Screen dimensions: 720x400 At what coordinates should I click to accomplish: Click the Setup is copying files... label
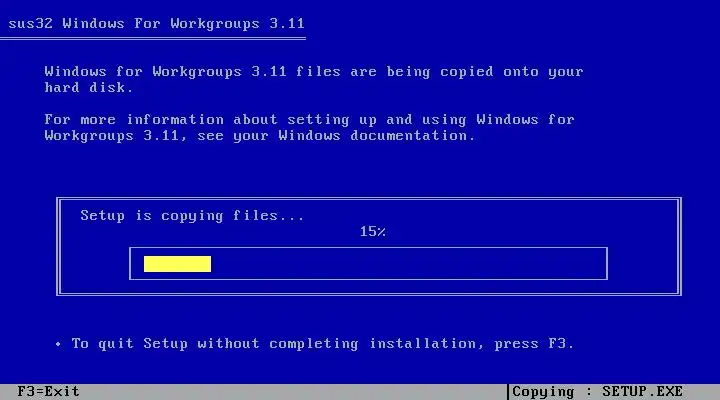(192, 216)
